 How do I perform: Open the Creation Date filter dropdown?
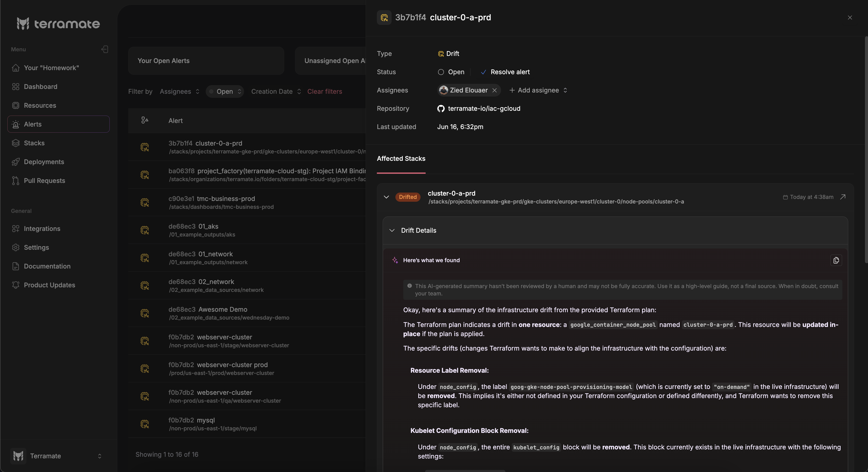pyautogui.click(x=276, y=91)
